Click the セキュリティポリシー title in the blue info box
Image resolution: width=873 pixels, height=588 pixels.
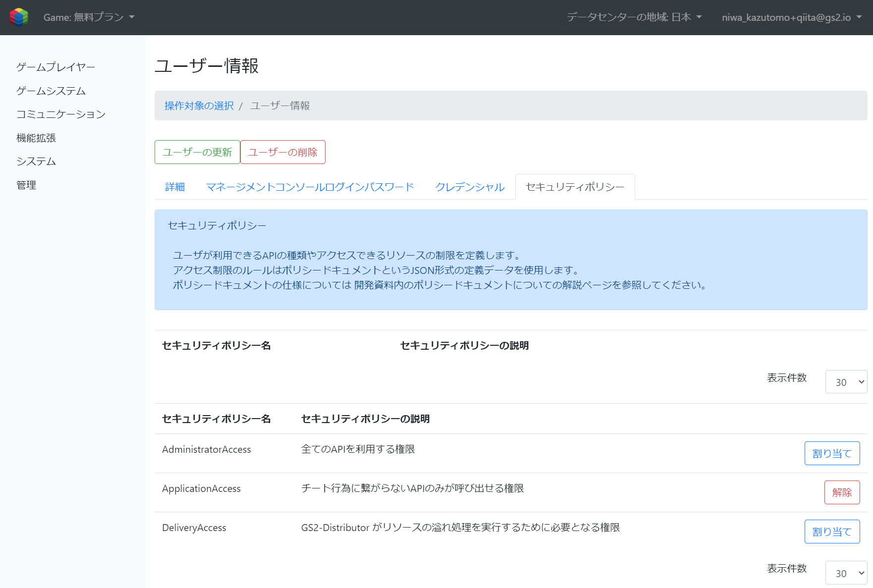tap(217, 225)
